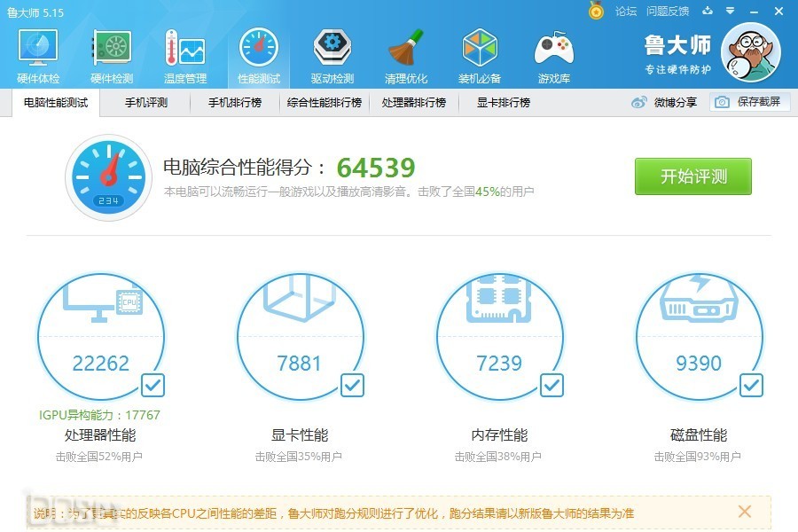The image size is (798, 532).
Task: Open 游戏库 game library icon
Action: pos(552,55)
